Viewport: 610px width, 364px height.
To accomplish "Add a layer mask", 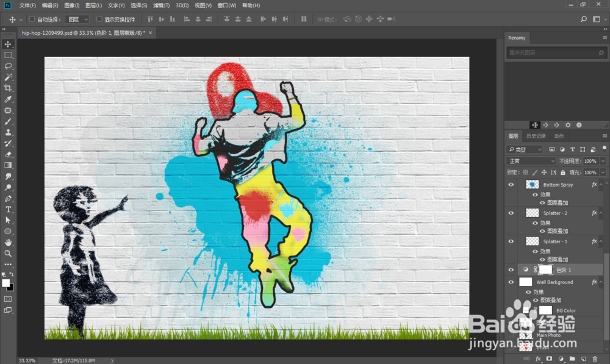I will coord(549,359).
